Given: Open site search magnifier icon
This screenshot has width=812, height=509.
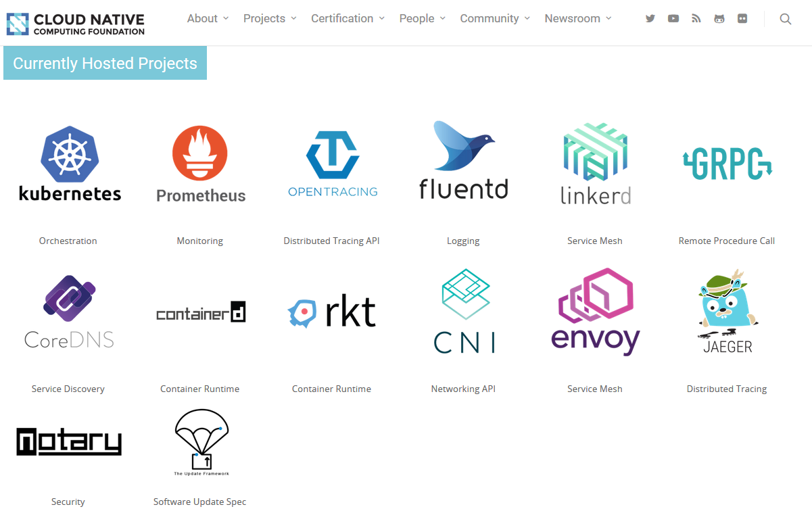Looking at the screenshot, I should coord(785,19).
